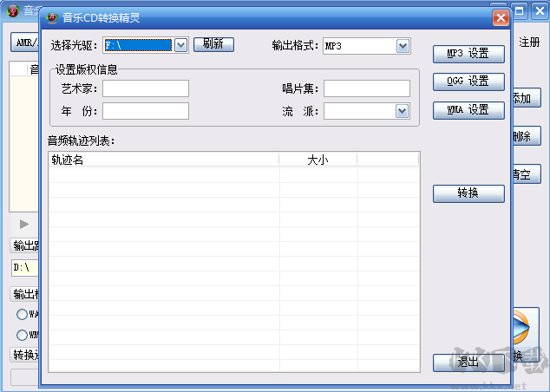The image size is (550, 392).
Task: Click the 删除 delete button in main window
Action: 527,136
